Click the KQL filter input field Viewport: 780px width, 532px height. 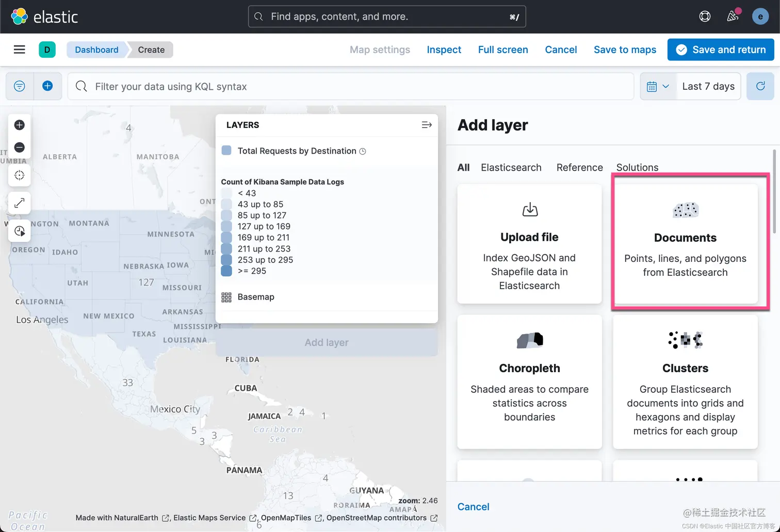pyautogui.click(x=351, y=86)
